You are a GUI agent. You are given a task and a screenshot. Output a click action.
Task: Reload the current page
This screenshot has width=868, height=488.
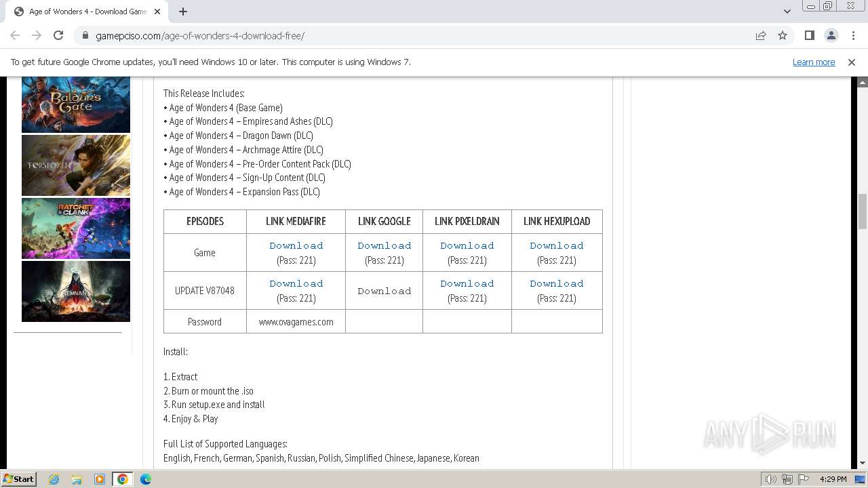pyautogui.click(x=58, y=35)
